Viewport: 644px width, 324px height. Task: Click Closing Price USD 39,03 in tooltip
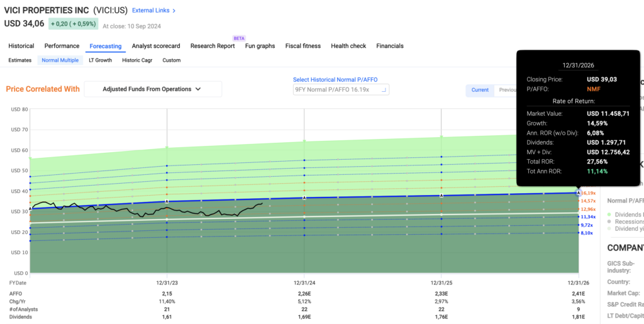click(x=602, y=80)
